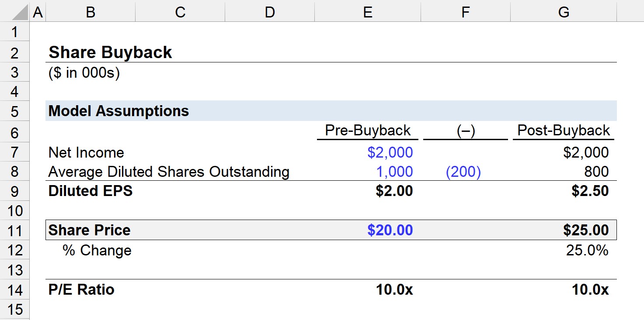Click the (–) column label

pyautogui.click(x=465, y=131)
